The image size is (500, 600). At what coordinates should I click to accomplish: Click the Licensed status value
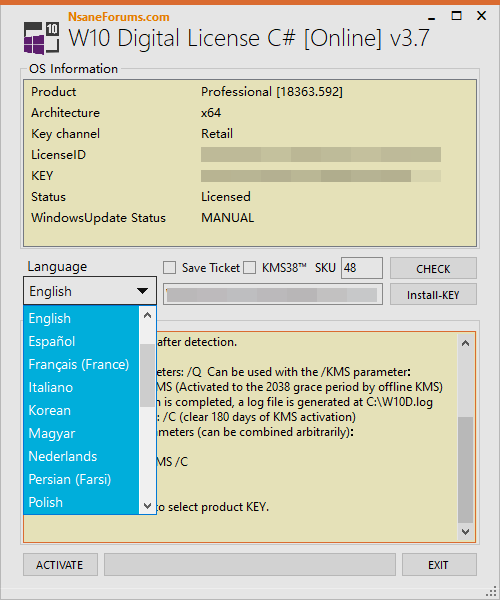pos(226,197)
